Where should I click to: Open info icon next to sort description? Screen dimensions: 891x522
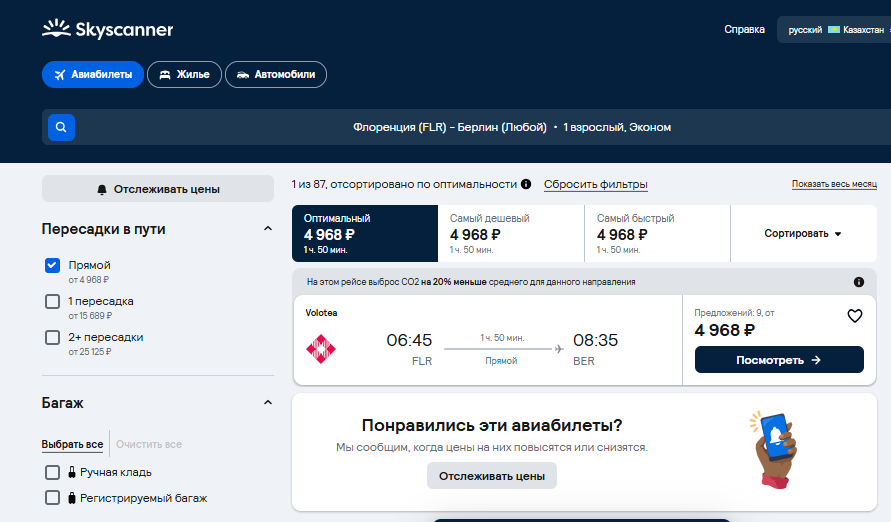pyautogui.click(x=526, y=184)
